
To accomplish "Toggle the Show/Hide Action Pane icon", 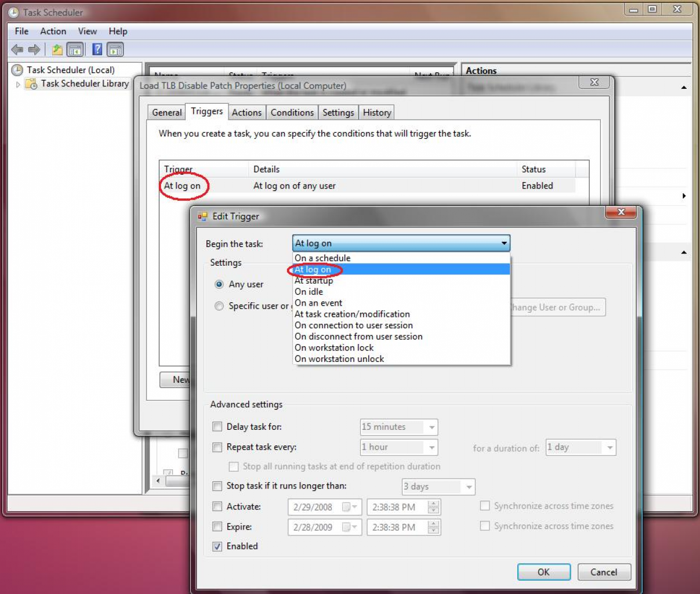I will coord(115,50).
